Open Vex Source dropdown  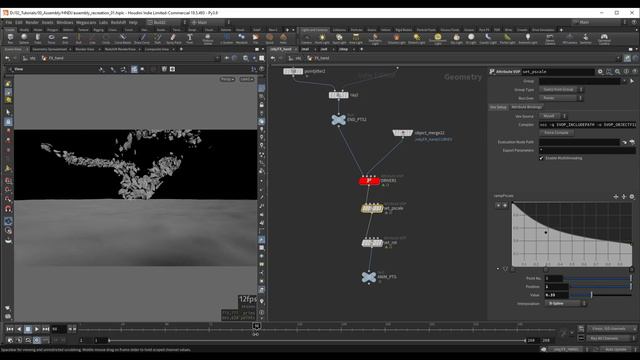(x=553, y=116)
